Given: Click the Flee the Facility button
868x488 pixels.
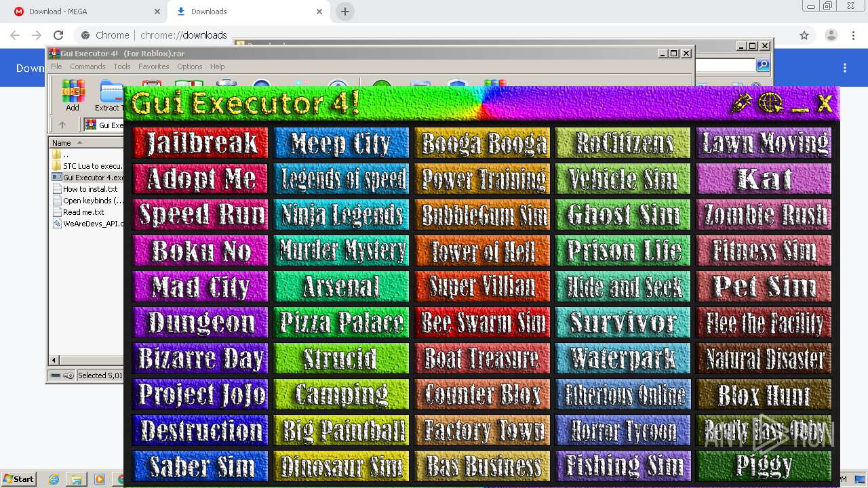Looking at the screenshot, I should 764,323.
